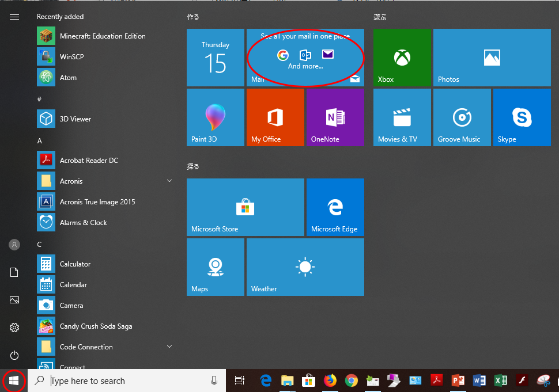Open Candy Crush Soda Saga
This screenshot has width=559, height=392.
106,326
